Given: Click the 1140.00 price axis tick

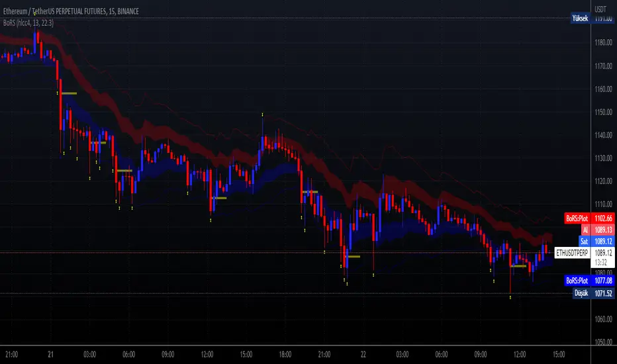Looking at the screenshot, I should click(603, 135).
